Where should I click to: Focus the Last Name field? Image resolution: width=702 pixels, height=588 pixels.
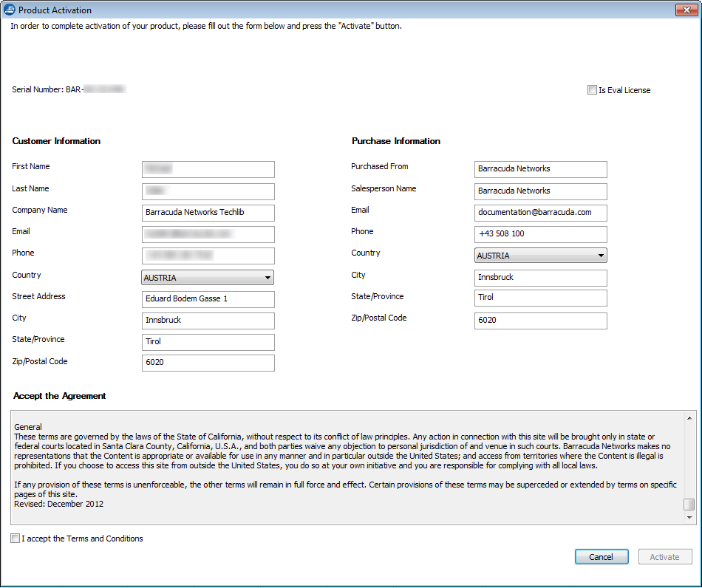(208, 191)
